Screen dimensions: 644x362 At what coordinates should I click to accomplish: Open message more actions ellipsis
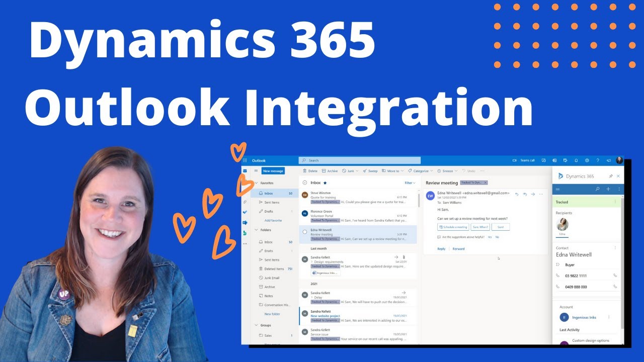(x=541, y=194)
